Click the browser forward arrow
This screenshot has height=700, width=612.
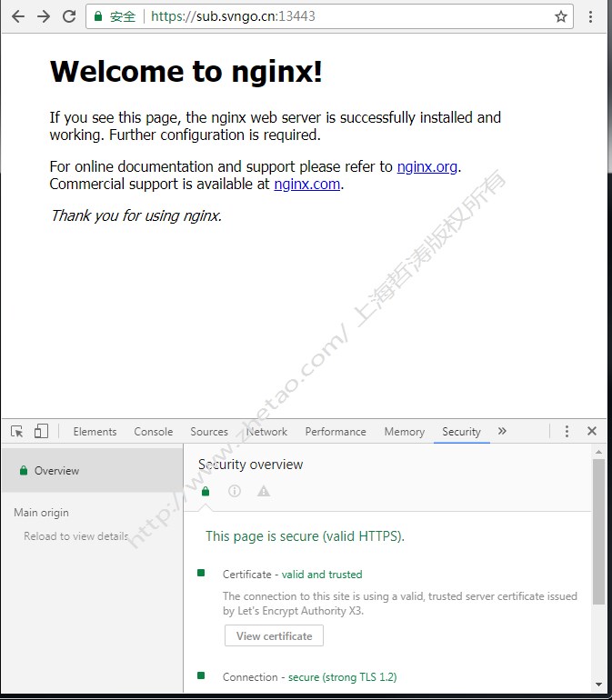[43, 16]
